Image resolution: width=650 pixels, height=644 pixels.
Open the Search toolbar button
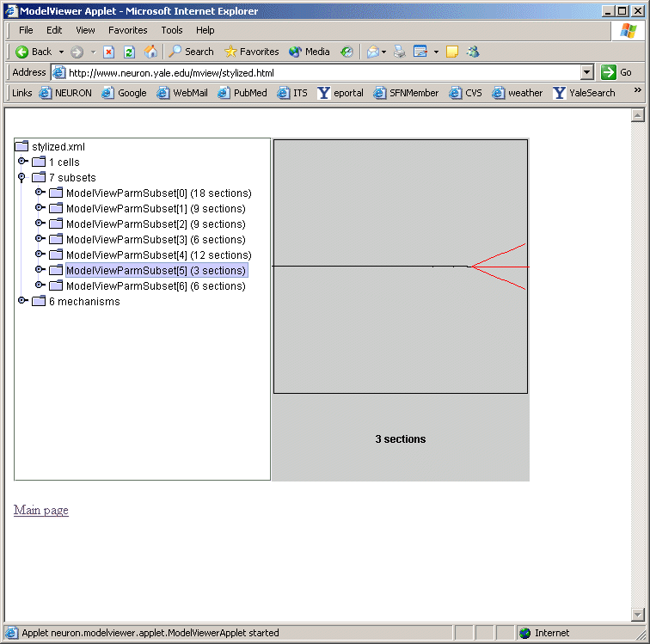(x=191, y=52)
